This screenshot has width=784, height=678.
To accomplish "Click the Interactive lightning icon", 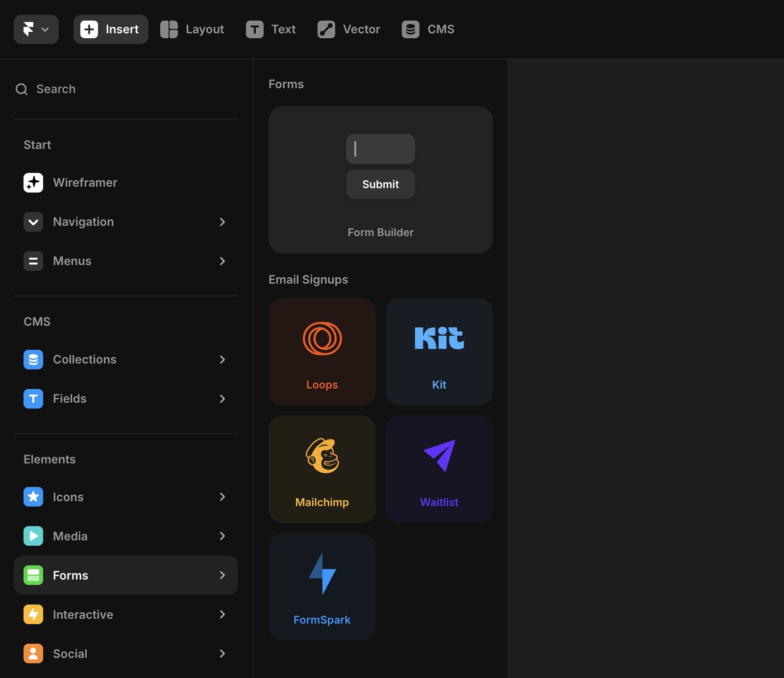I will 33,614.
